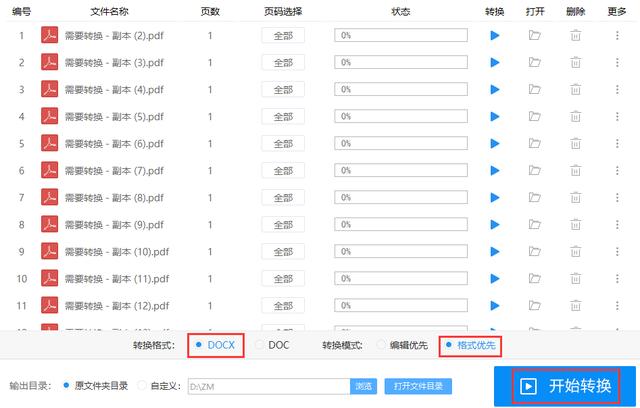Delete 需要转换 - 副本 (6).pdf from list

coord(576,144)
